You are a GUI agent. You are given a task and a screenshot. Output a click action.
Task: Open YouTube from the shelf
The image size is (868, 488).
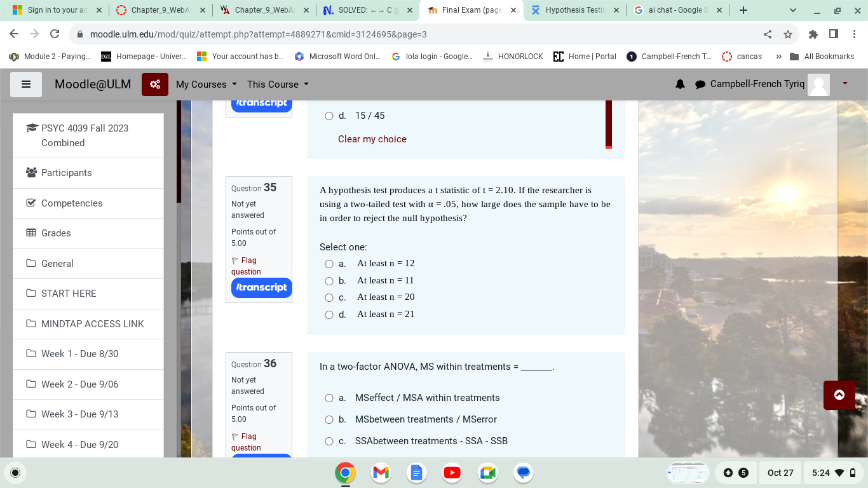[452, 473]
